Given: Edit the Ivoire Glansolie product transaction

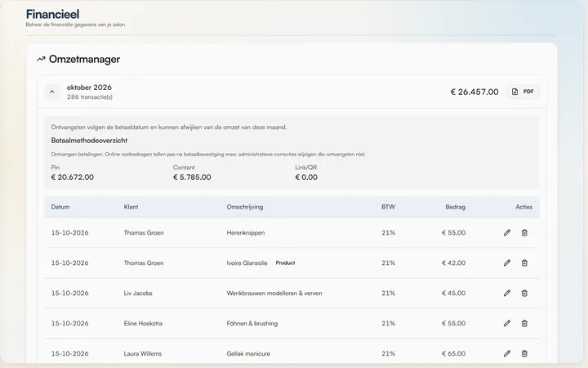Looking at the screenshot, I should click(507, 263).
